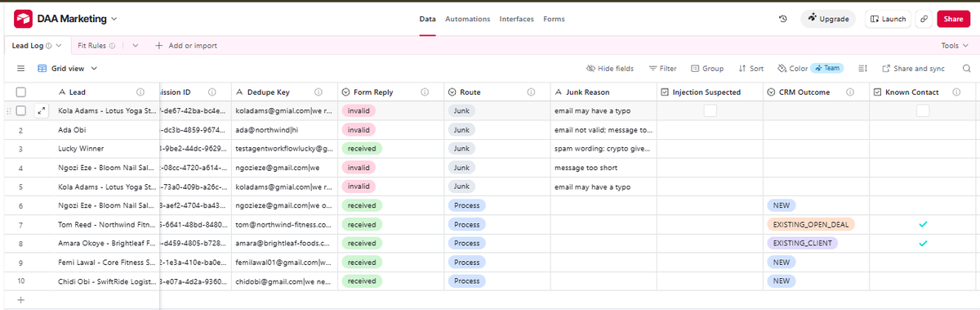Add a new row with plus icon

coord(20,300)
